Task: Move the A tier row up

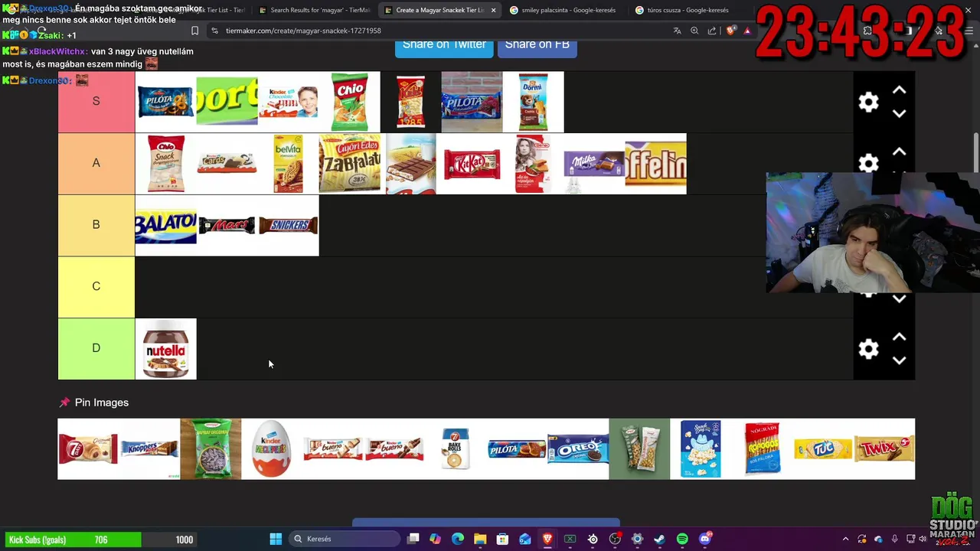Action: [899, 152]
